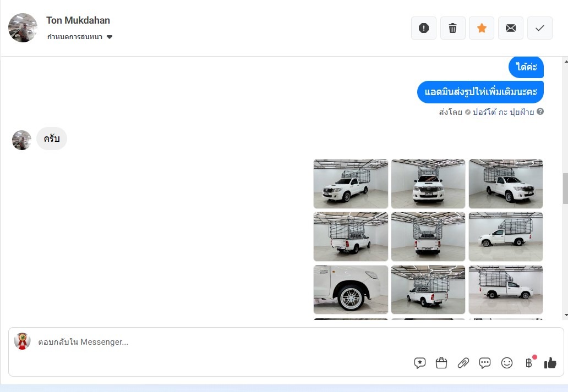Open the head-on front truck photo
Image resolution: width=568 pixels, height=392 pixels.
(428, 184)
